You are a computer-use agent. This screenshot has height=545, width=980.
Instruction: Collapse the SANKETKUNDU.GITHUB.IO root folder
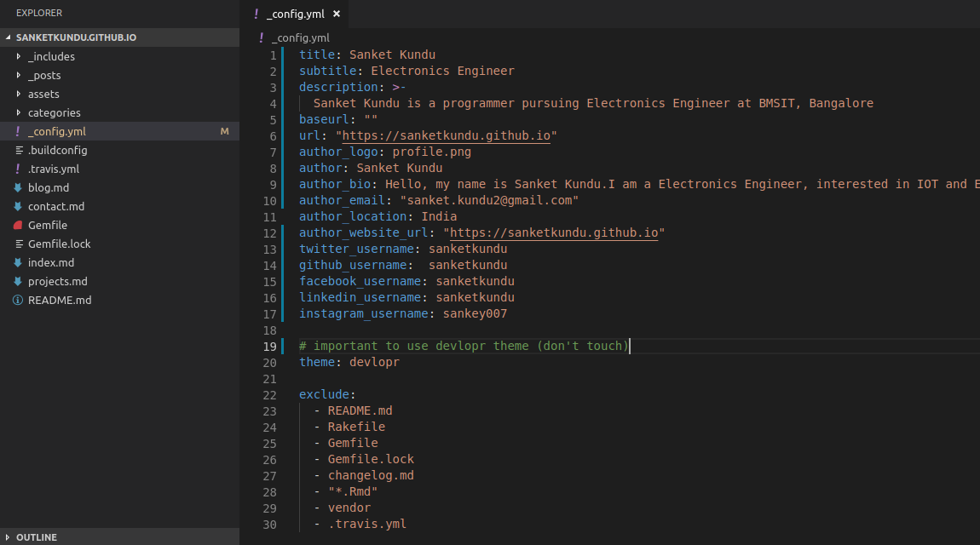click(7, 37)
